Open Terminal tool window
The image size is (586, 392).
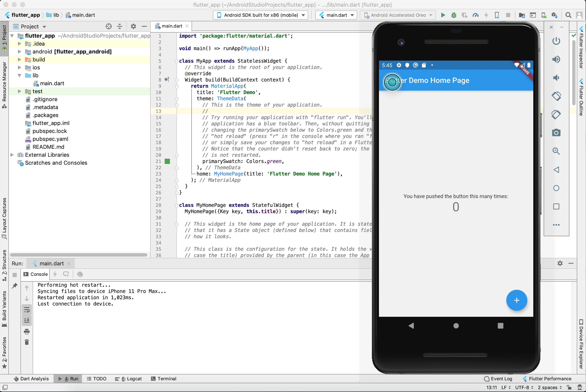point(164,378)
